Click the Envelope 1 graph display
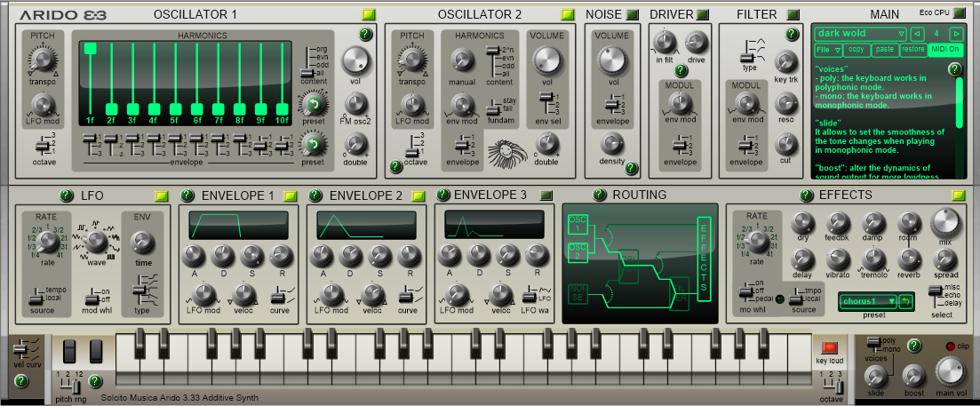980x406 pixels. [239, 225]
